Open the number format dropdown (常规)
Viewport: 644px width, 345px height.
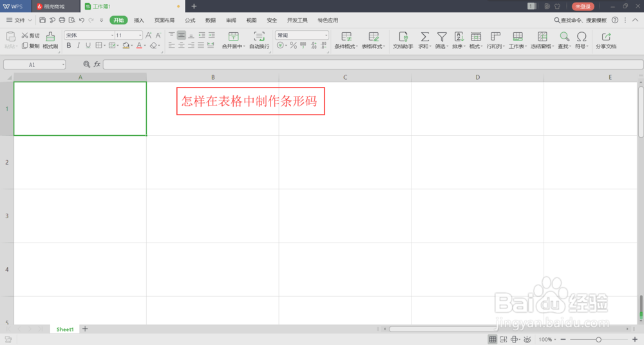click(326, 35)
